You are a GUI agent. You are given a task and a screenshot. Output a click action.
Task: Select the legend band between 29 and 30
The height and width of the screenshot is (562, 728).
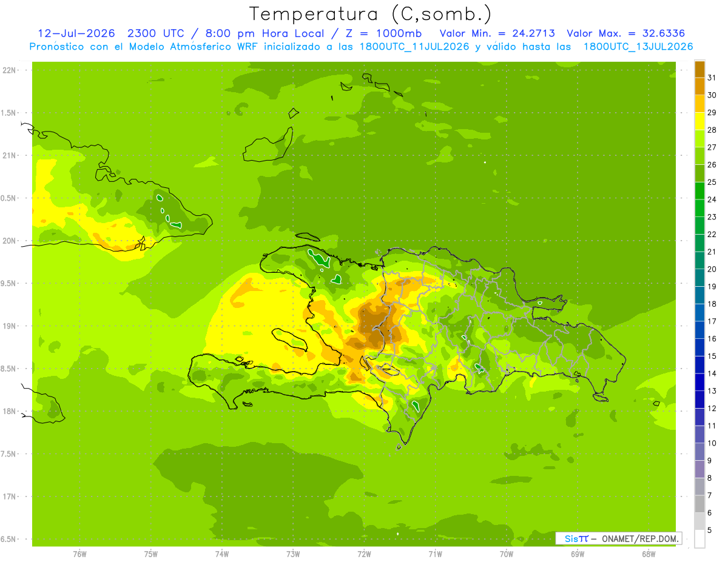[699, 104]
